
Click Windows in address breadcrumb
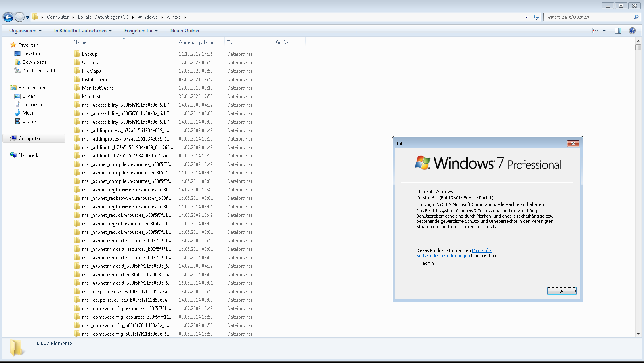pyautogui.click(x=147, y=17)
